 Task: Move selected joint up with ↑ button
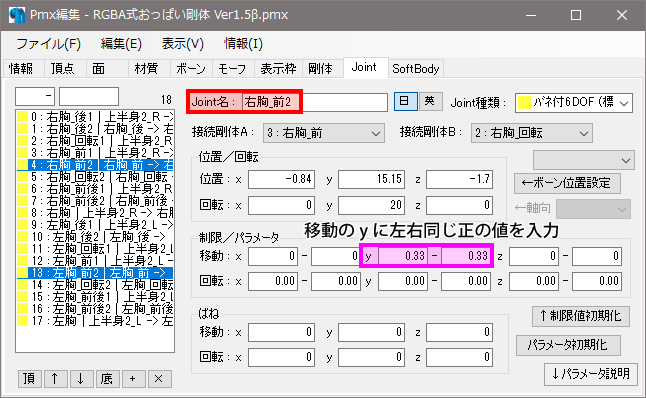(55, 379)
